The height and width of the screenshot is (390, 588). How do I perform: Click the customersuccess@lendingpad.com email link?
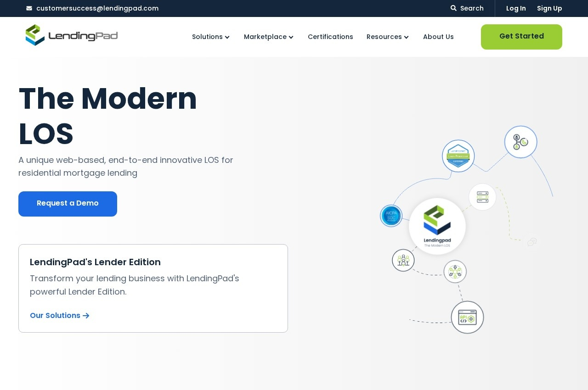pyautogui.click(x=97, y=8)
